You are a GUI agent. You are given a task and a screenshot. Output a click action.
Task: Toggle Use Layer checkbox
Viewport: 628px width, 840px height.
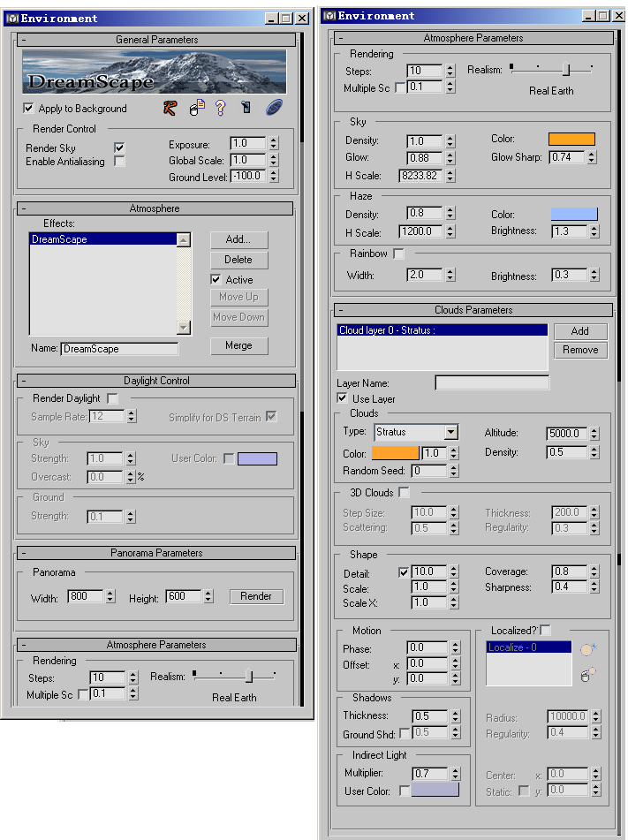[x=342, y=398]
